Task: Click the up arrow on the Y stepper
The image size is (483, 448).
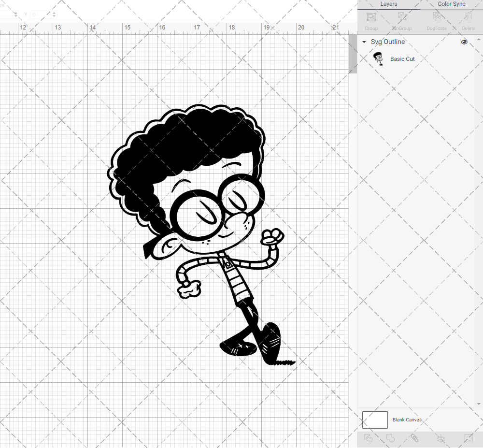Action: 54,12
